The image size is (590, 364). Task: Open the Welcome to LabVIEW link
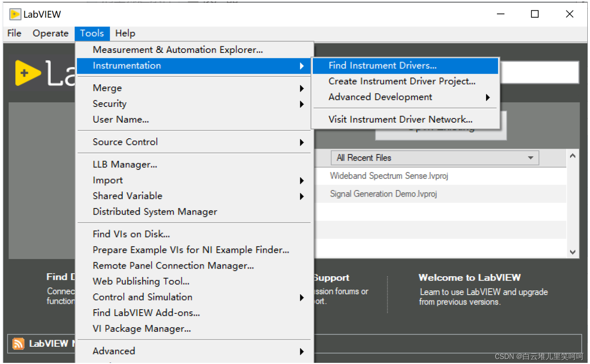click(x=469, y=278)
